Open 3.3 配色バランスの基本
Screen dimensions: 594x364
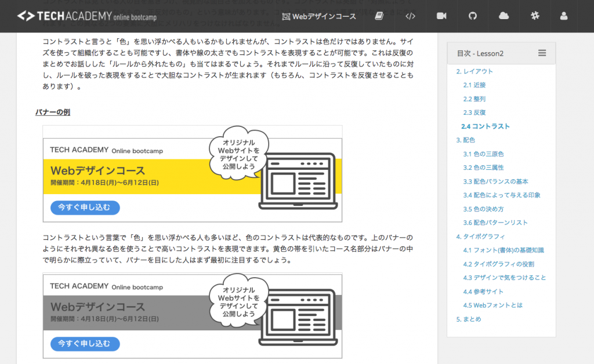(x=495, y=181)
